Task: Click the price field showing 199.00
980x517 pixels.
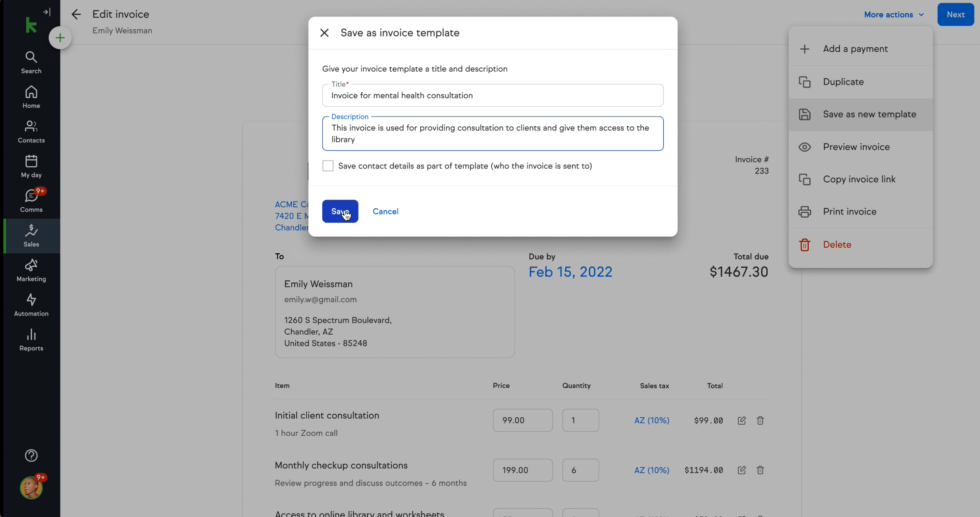Action: tap(522, 470)
